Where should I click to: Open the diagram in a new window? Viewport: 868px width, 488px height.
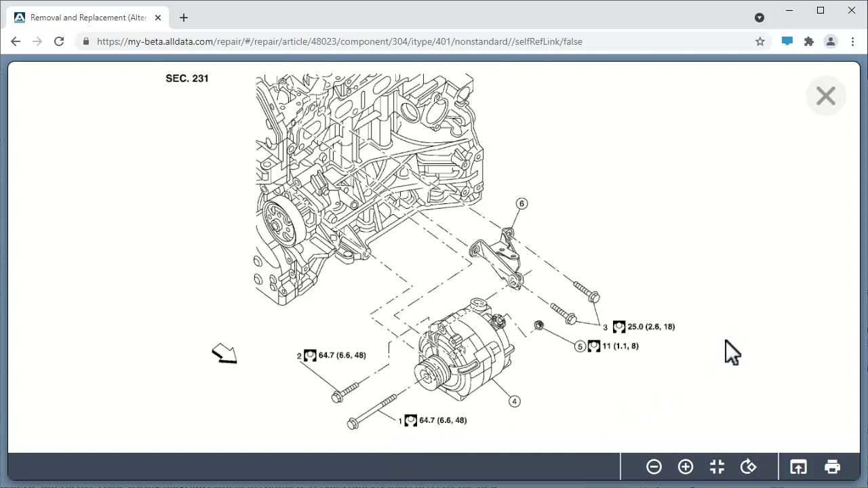(798, 467)
